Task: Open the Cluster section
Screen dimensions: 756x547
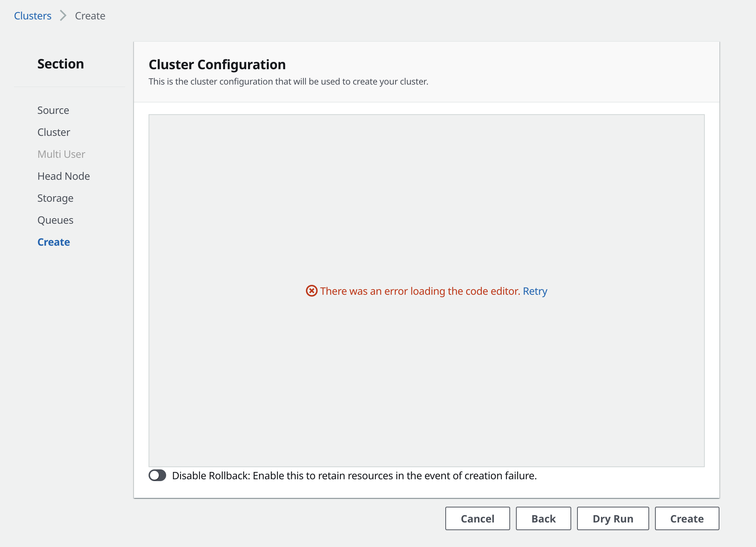Action: click(x=53, y=132)
